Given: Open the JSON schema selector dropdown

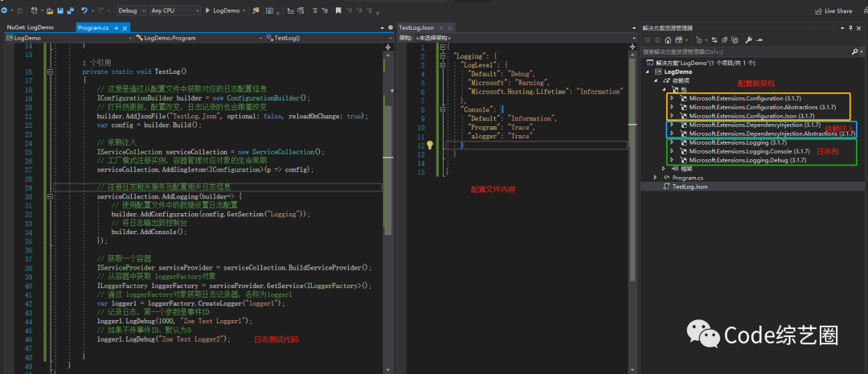Looking at the screenshot, I should click(524, 38).
